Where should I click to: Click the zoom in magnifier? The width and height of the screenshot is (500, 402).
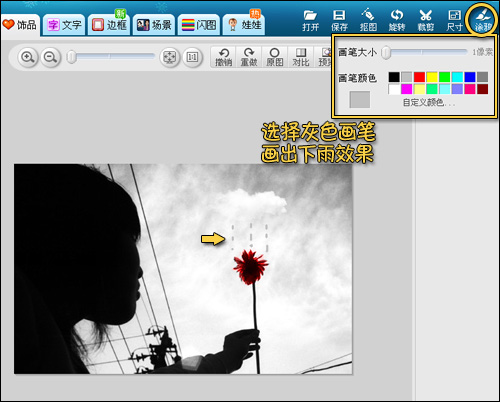28,57
